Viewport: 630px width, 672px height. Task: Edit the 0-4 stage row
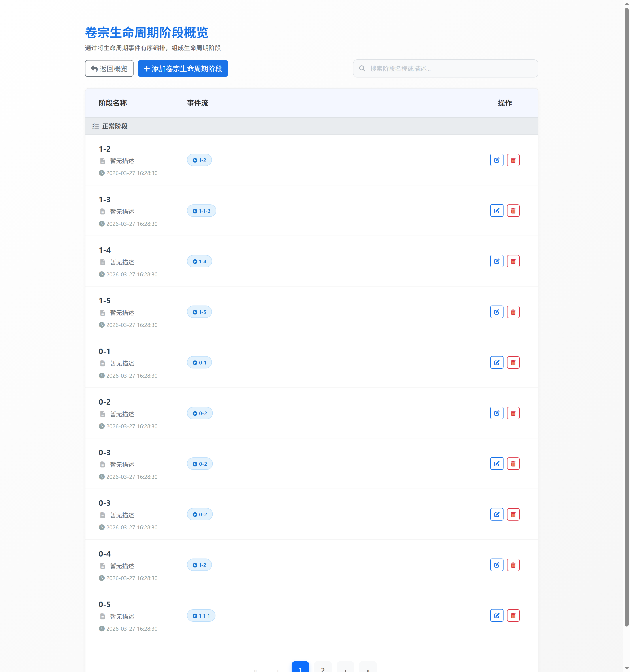click(x=496, y=565)
